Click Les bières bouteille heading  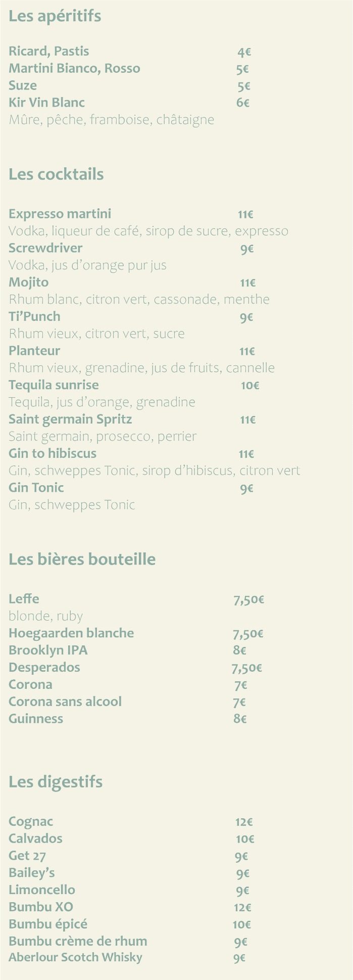[x=82, y=559]
